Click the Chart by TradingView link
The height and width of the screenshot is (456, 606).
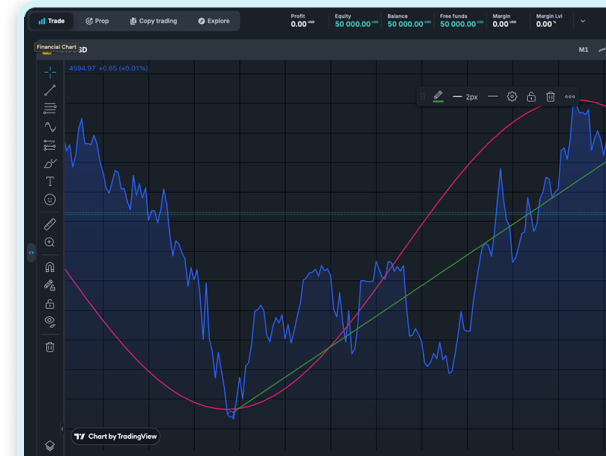point(116,436)
